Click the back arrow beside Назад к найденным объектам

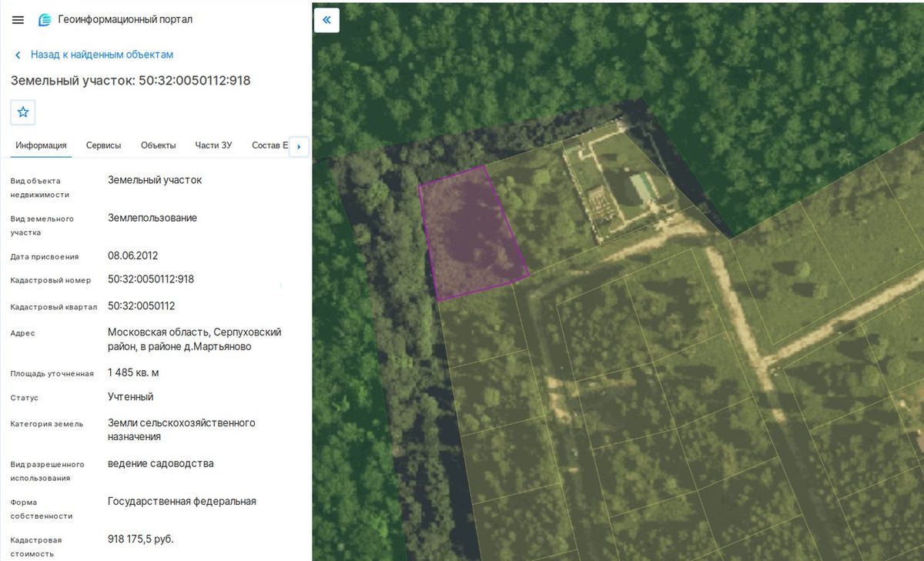point(18,55)
